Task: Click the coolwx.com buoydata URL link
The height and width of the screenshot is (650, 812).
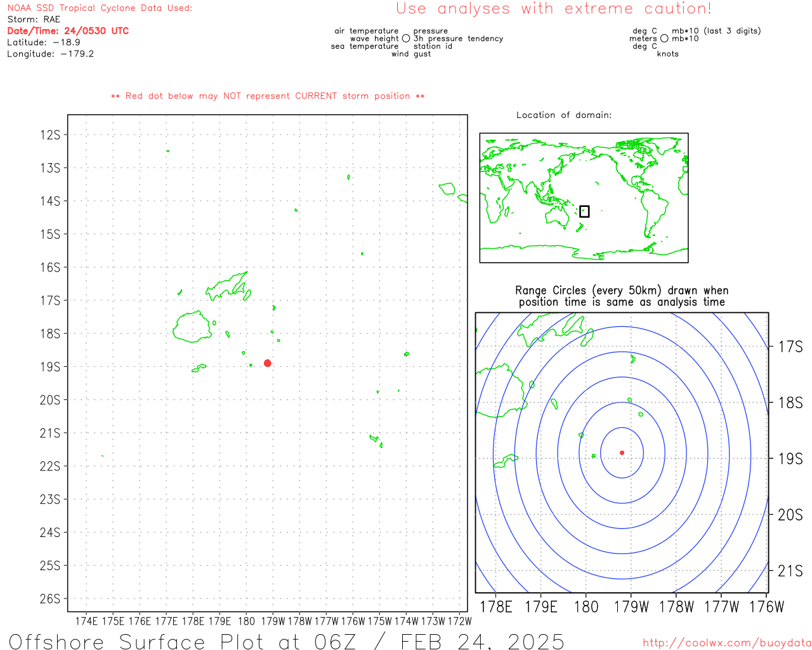Action: click(727, 643)
